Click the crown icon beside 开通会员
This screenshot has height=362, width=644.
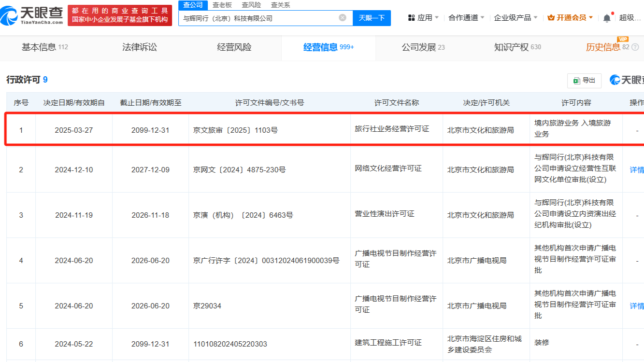[551, 18]
